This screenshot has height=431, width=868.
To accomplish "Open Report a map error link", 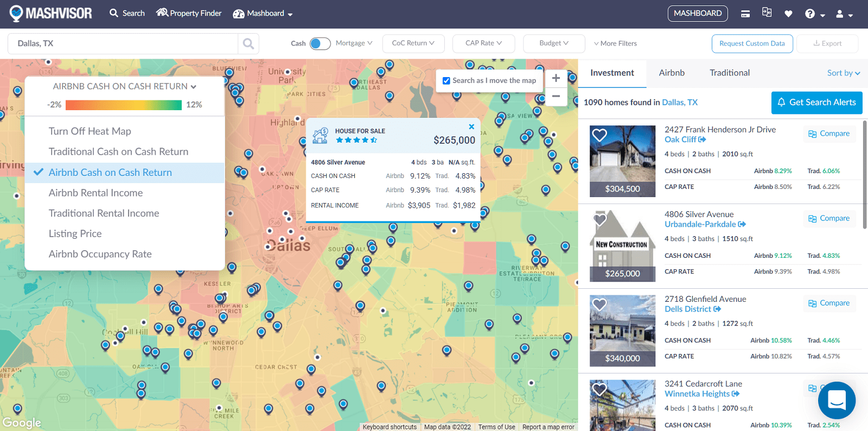I will click(548, 427).
